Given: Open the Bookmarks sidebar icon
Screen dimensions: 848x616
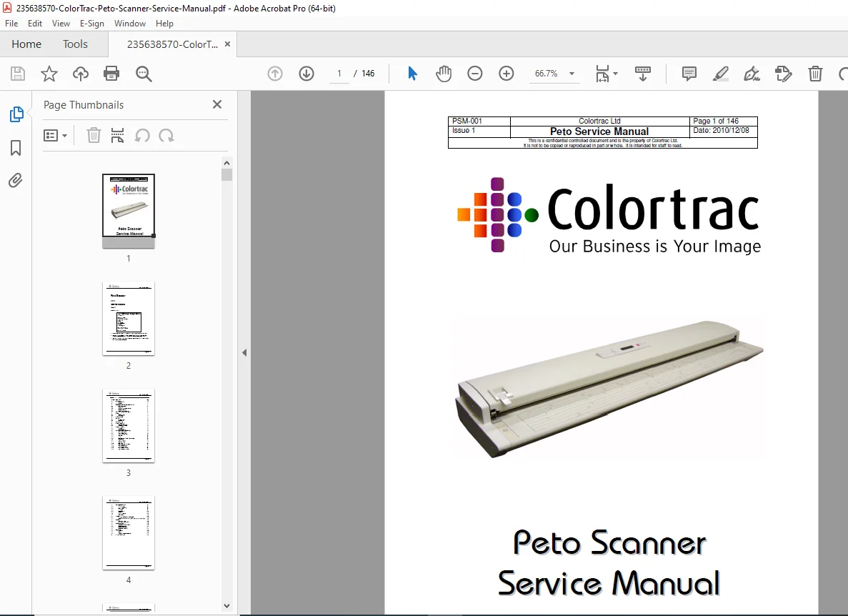Looking at the screenshot, I should point(16,148).
